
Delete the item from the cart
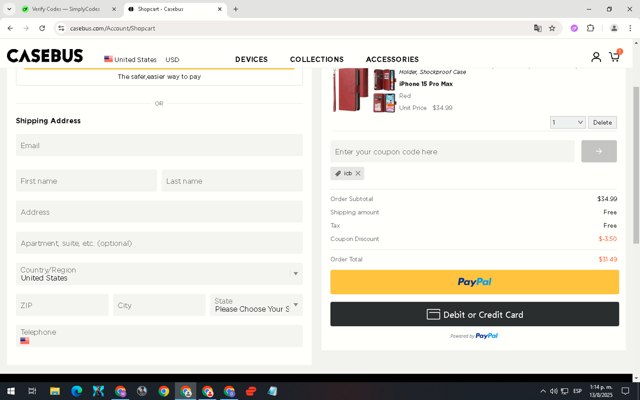tap(602, 122)
